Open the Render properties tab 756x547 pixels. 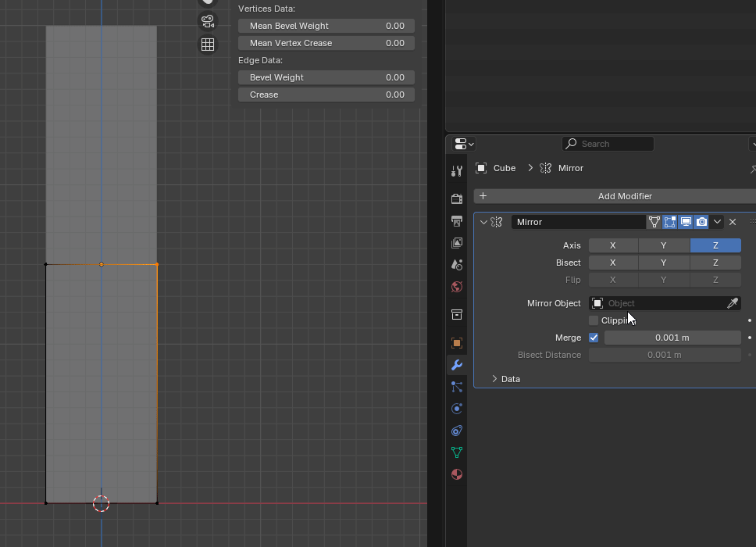pyautogui.click(x=457, y=199)
